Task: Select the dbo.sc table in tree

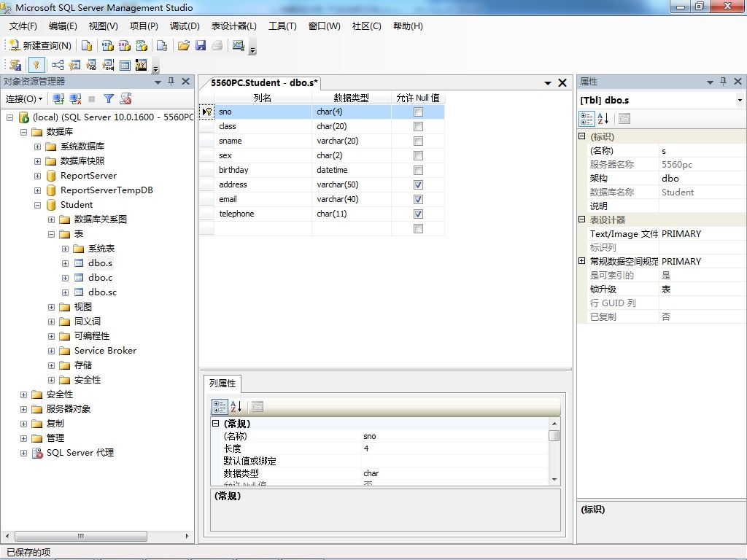Action: click(102, 292)
